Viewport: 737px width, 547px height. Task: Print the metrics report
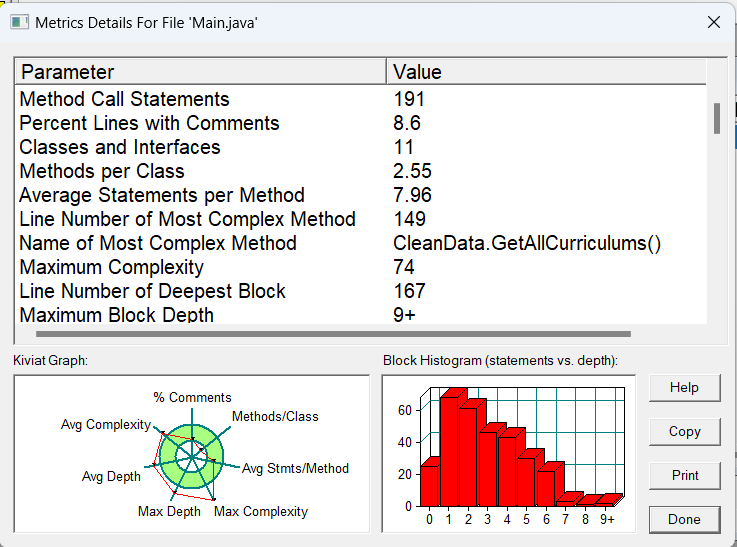point(684,476)
